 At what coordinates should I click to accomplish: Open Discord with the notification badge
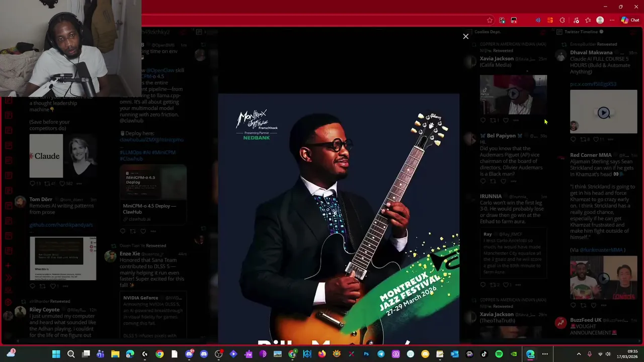pyautogui.click(x=189, y=354)
